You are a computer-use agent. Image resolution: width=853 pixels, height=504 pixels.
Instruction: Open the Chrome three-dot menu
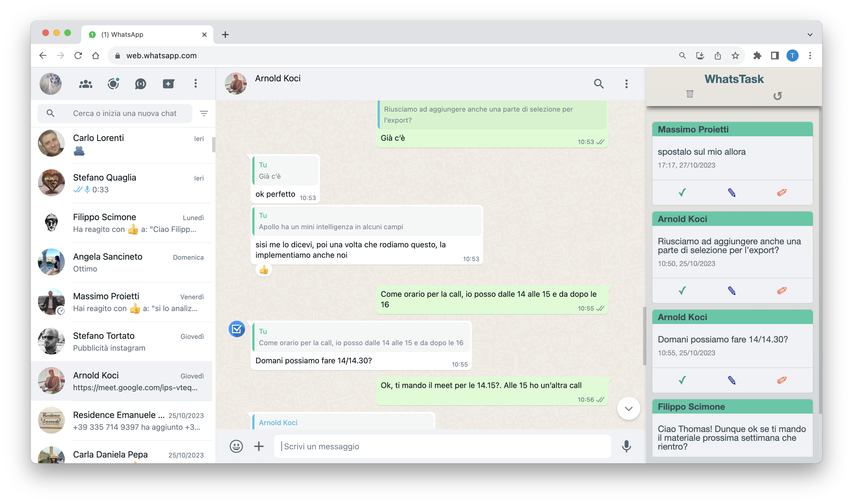(810, 56)
